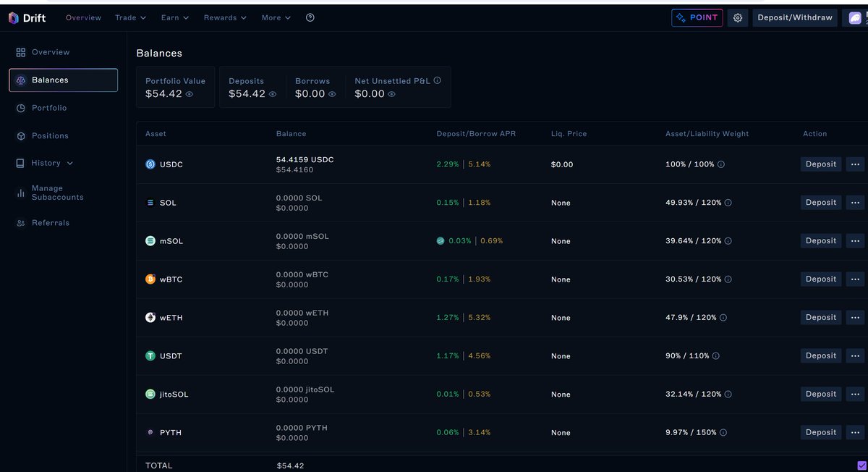The width and height of the screenshot is (868, 472).
Task: Click info icon beside USDC 100% / 100% weight
Action: (x=721, y=164)
